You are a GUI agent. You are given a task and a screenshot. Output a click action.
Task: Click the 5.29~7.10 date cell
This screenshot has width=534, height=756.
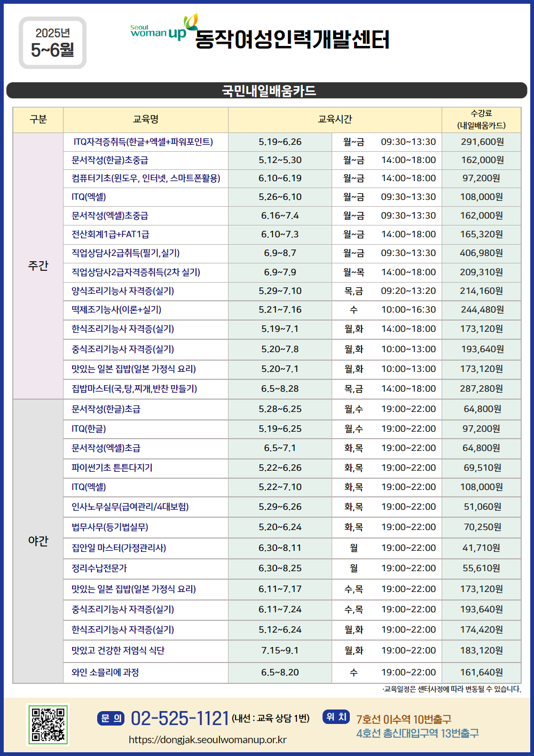tap(280, 291)
